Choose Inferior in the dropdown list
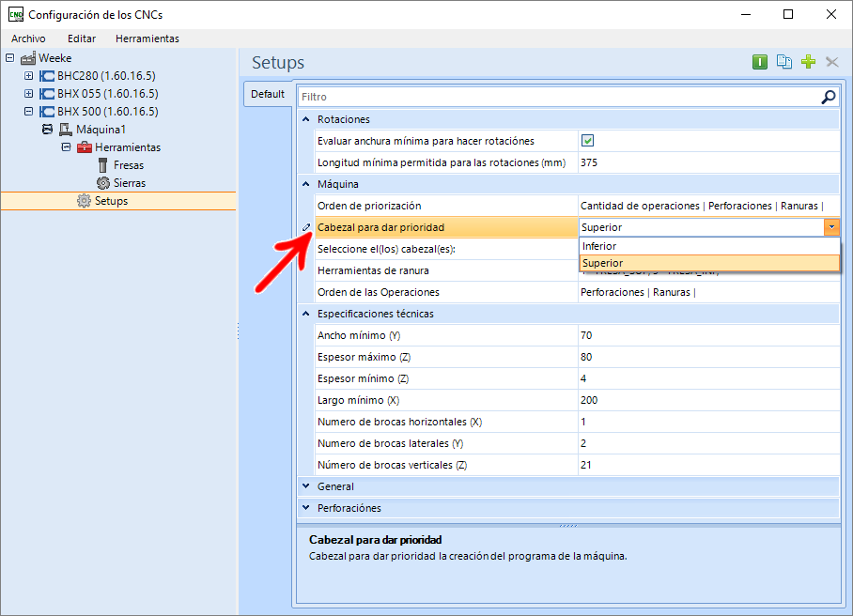Image resolution: width=853 pixels, height=616 pixels. 709,246
